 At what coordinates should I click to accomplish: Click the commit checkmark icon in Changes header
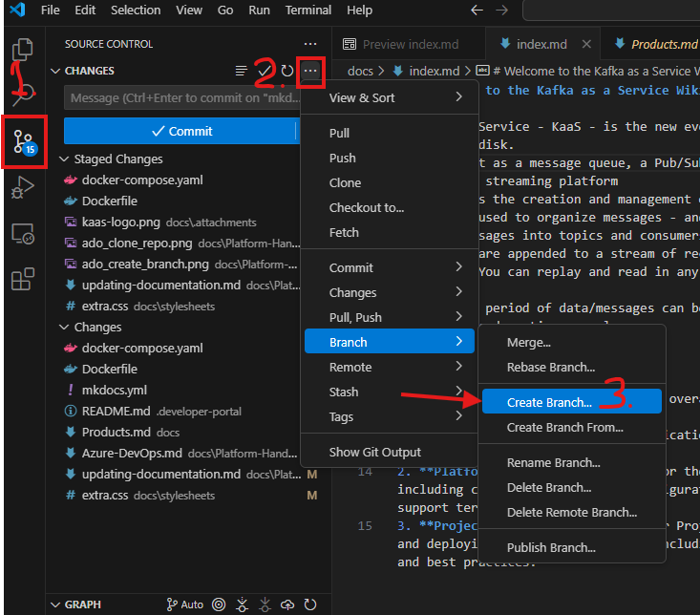265,71
